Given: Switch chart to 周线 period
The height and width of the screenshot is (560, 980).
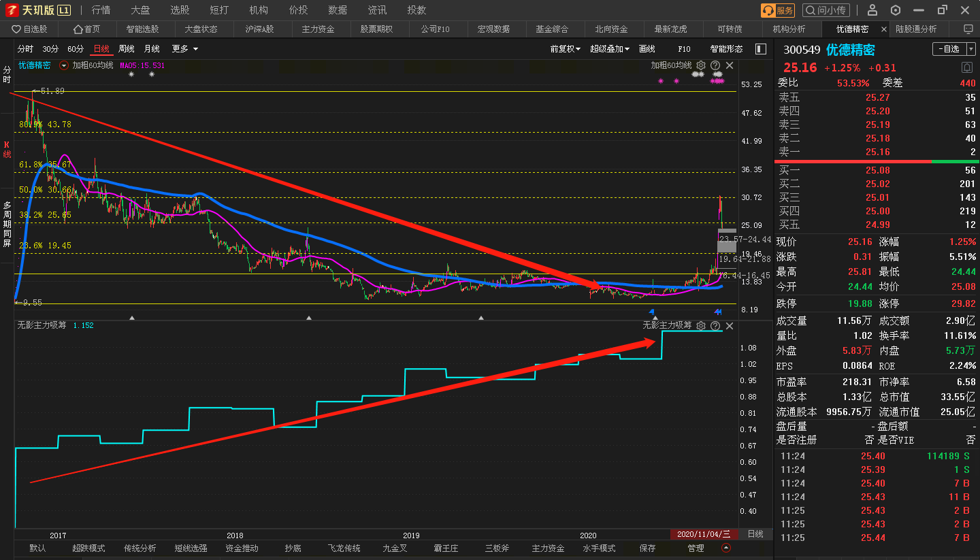Looking at the screenshot, I should coord(127,49).
